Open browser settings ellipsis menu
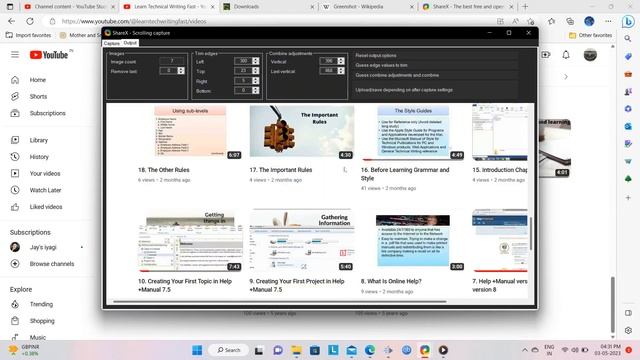Screen dimensions: 640x360 point(608,21)
